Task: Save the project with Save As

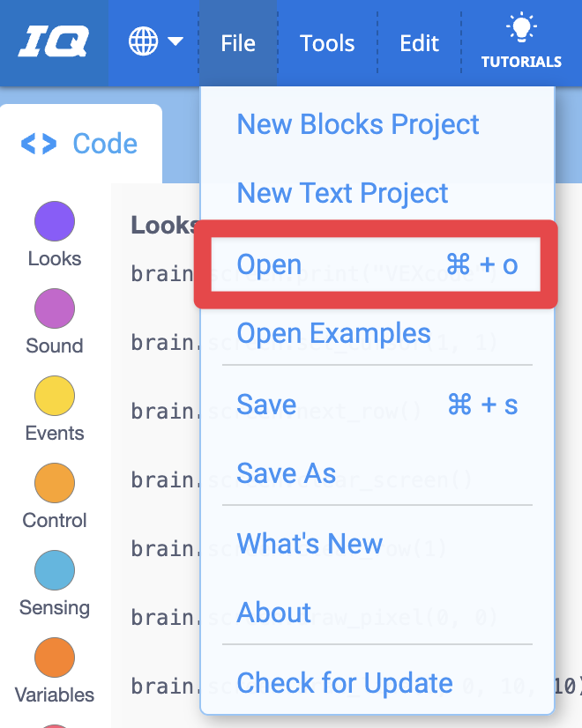Action: [x=286, y=474]
